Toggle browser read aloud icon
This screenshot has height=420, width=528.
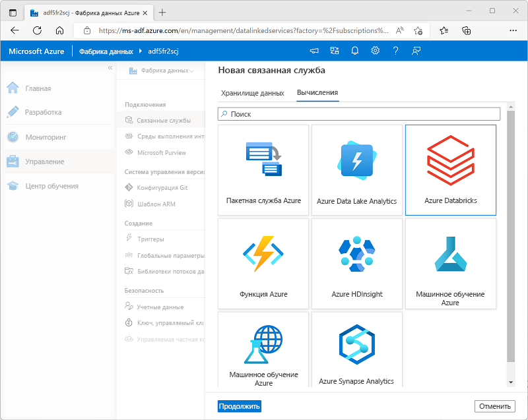[x=400, y=30]
